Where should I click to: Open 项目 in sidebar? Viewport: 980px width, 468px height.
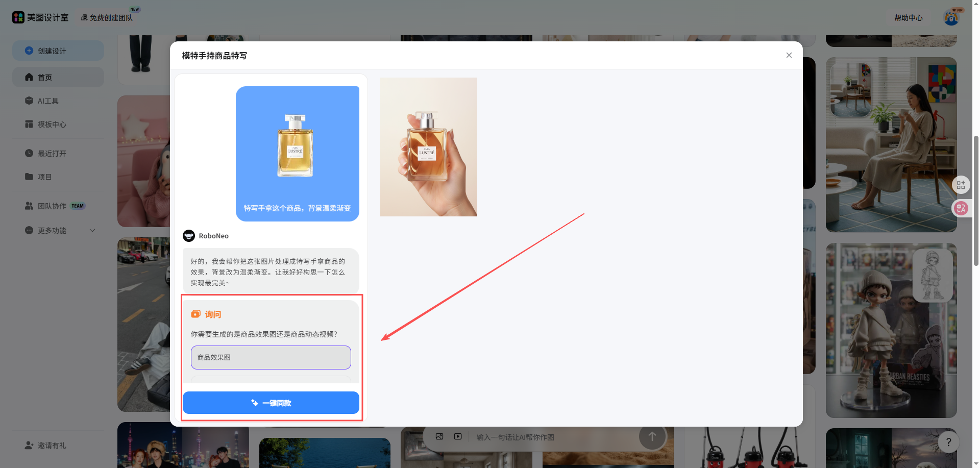58,177
